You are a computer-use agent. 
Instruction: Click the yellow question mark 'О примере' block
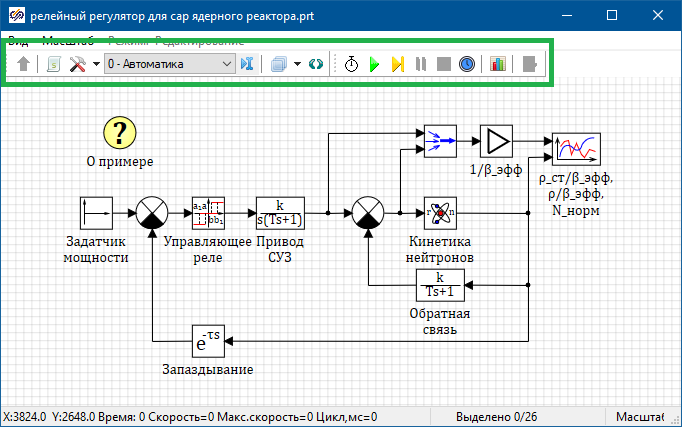click(x=120, y=132)
